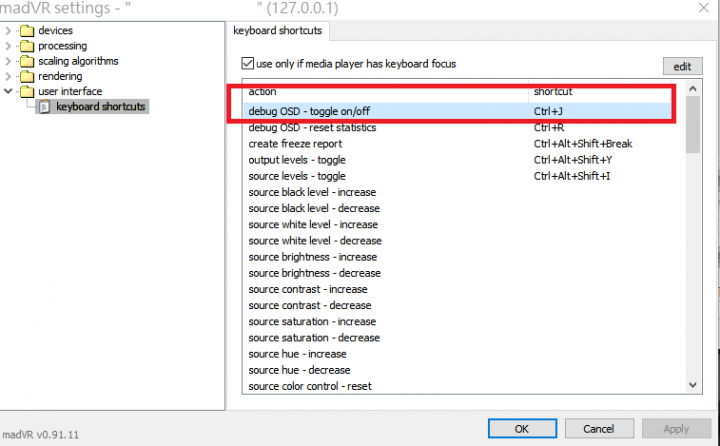Select rendering in the settings tree
The image size is (720, 446).
(x=60, y=76)
